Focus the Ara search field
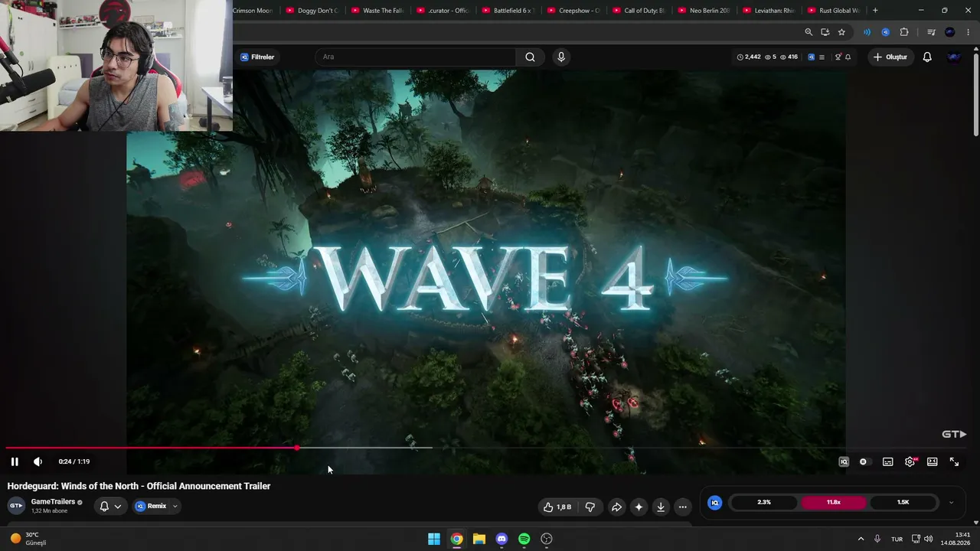The image size is (980, 551). 416,57
